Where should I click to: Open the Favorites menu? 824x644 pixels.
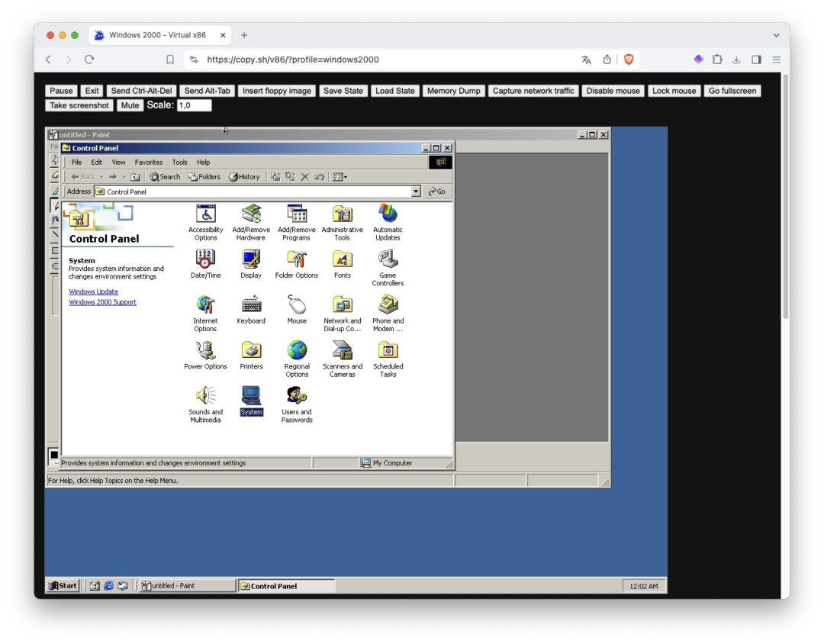pos(148,162)
